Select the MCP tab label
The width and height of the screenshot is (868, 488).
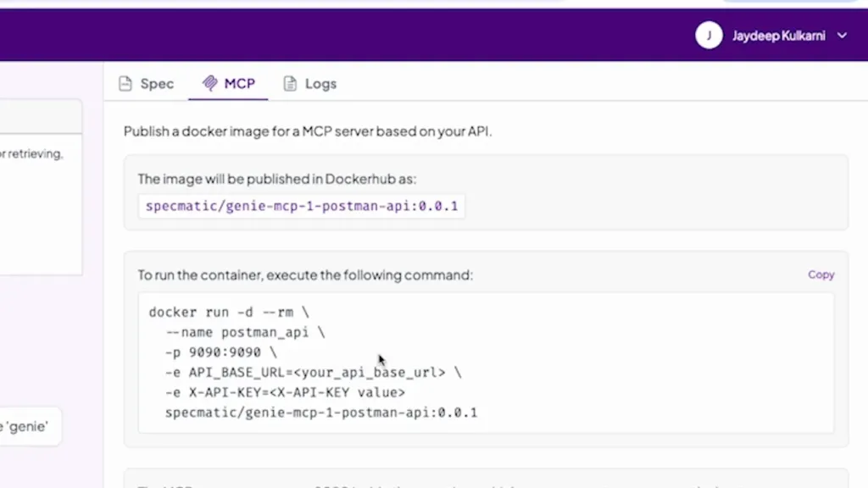click(x=240, y=84)
